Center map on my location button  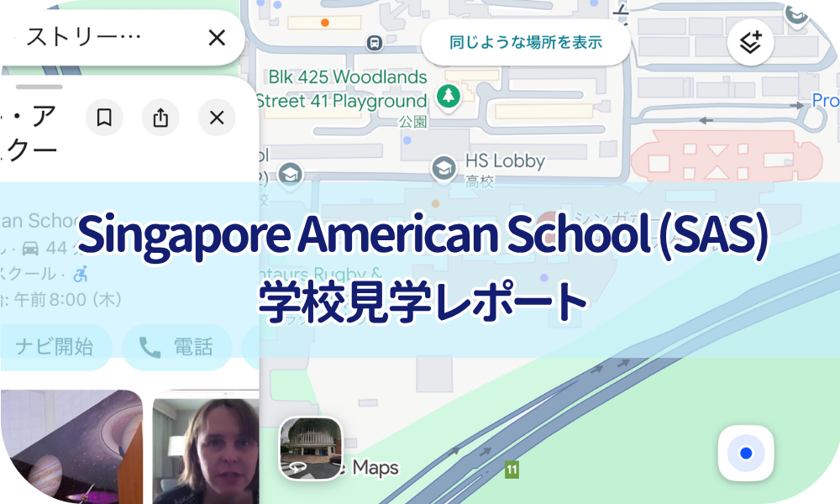pyautogui.click(x=746, y=453)
